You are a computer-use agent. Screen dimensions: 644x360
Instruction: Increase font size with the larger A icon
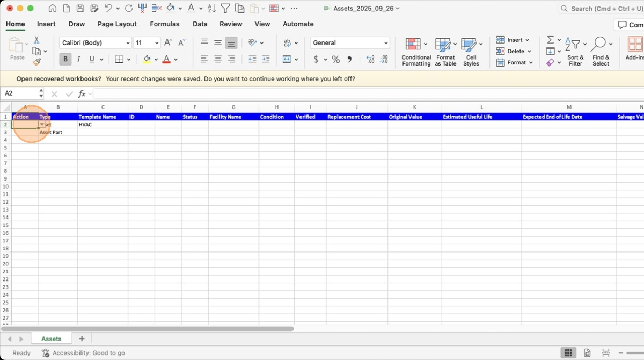168,43
